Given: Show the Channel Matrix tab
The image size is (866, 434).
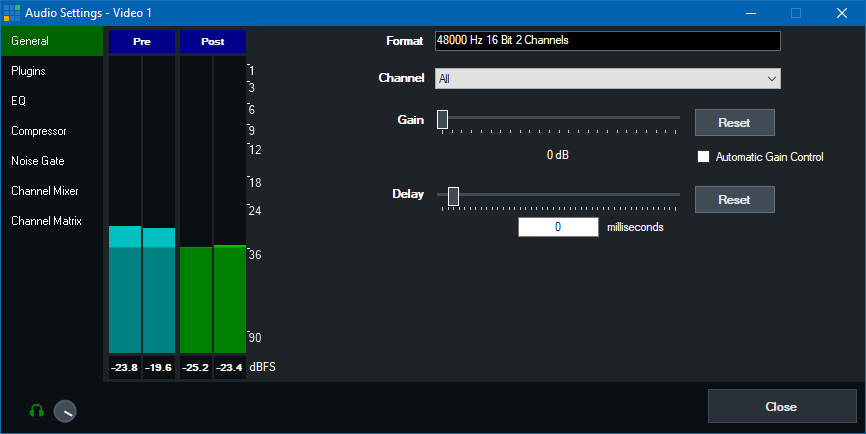Looking at the screenshot, I should (51, 221).
